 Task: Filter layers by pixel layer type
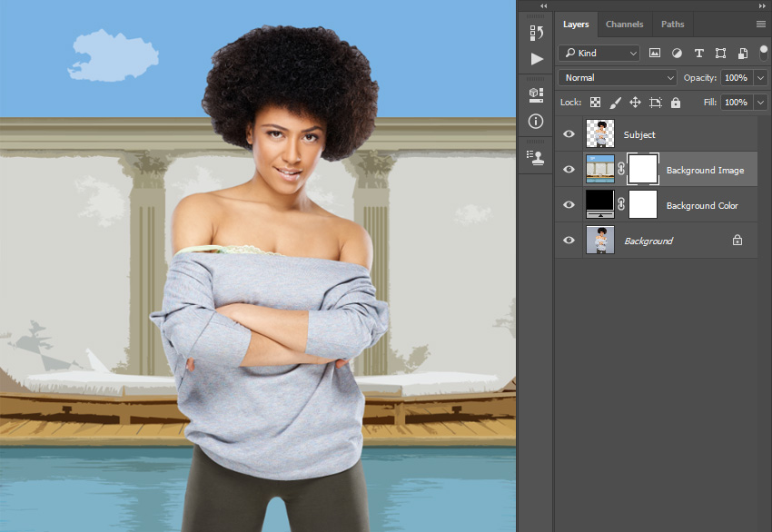tap(655, 54)
